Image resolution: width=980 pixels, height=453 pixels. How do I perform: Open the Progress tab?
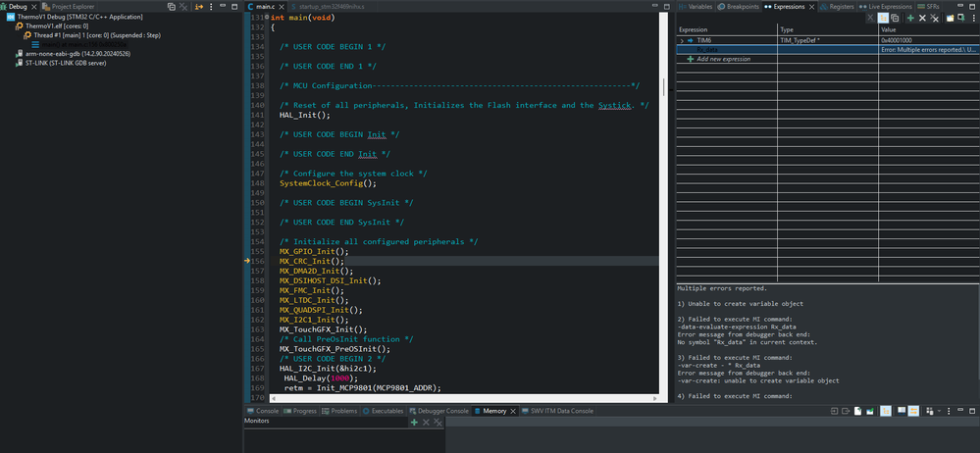pyautogui.click(x=300, y=411)
